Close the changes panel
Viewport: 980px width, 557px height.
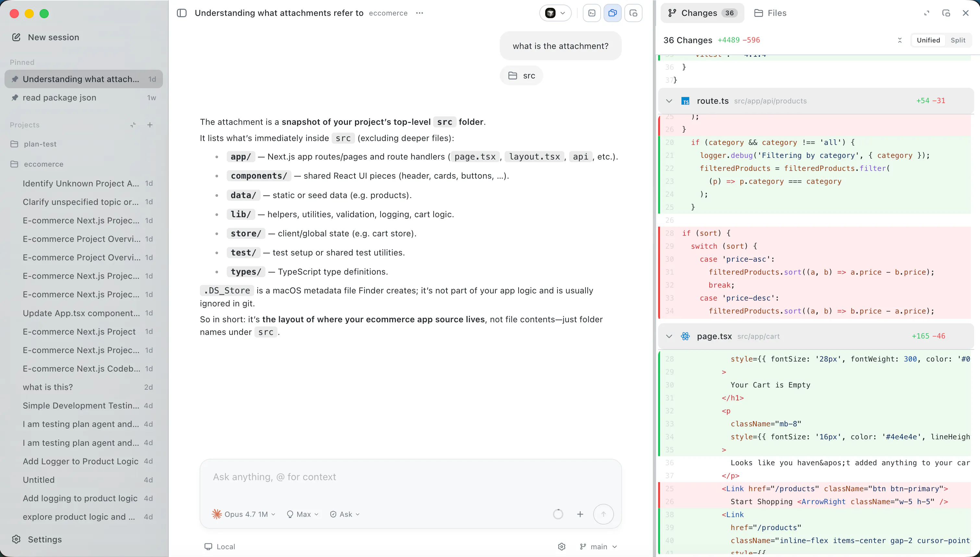pos(965,13)
